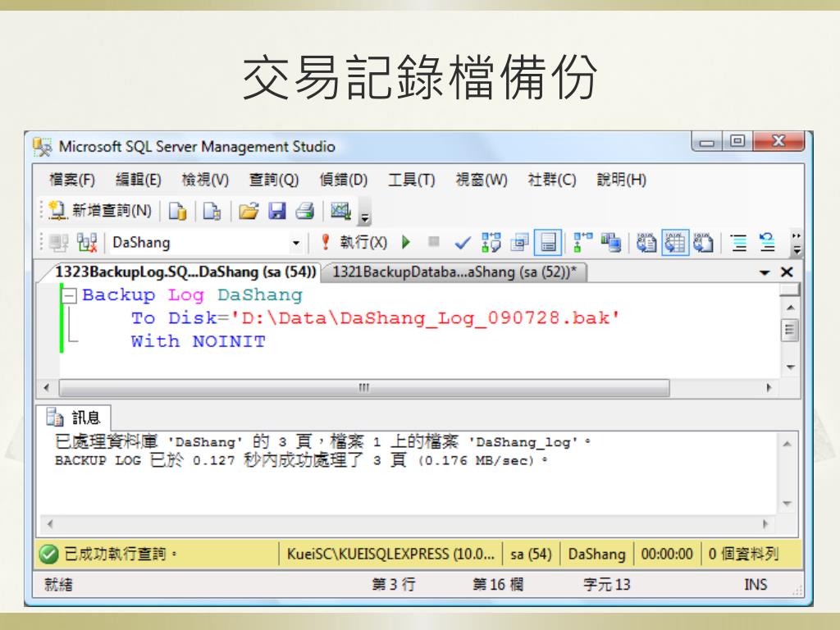This screenshot has height=630, width=840.
Task: Click the 0 個資料列 row count entry
Action: (743, 554)
